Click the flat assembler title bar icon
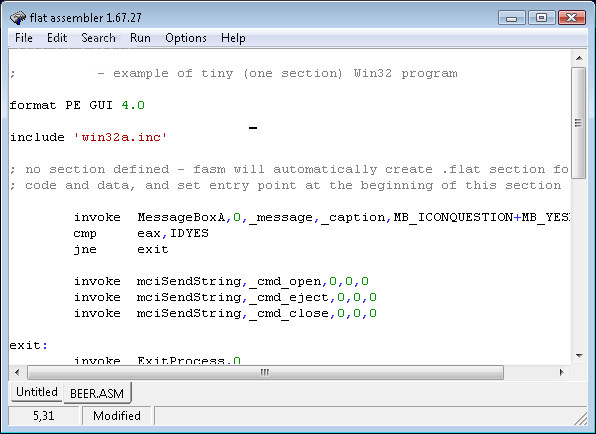The image size is (596, 434). coord(18,17)
